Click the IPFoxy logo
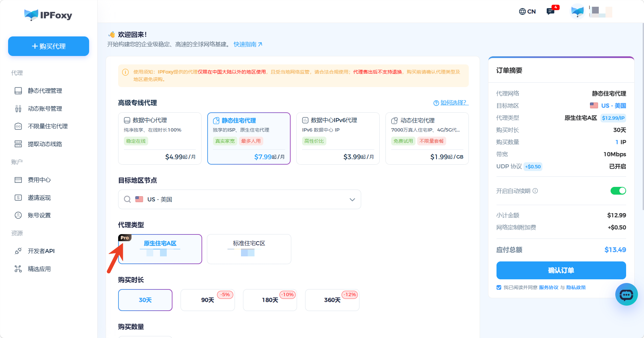The image size is (644, 338). pyautogui.click(x=48, y=15)
